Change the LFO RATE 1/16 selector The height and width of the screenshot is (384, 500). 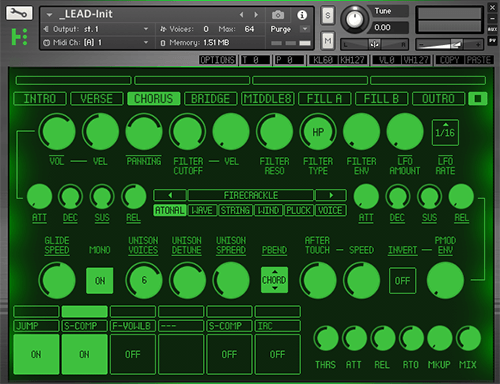point(445,133)
